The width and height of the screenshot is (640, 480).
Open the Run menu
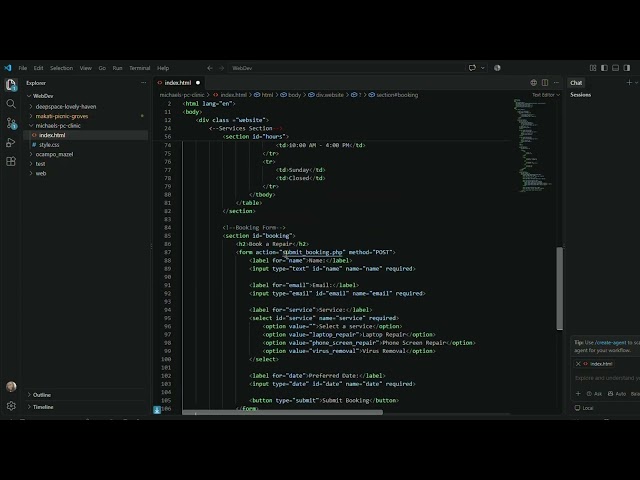pyautogui.click(x=118, y=68)
